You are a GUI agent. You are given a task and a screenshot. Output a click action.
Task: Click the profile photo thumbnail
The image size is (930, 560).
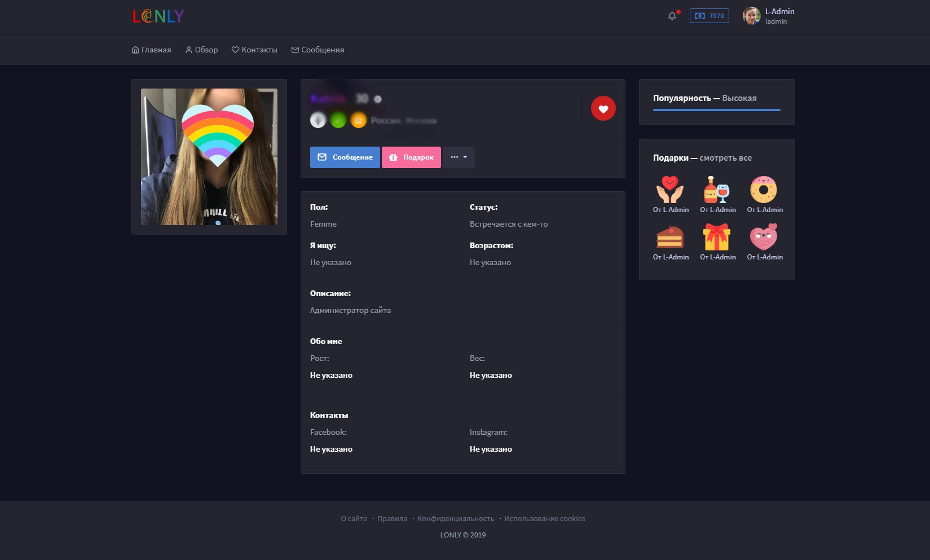click(x=209, y=157)
